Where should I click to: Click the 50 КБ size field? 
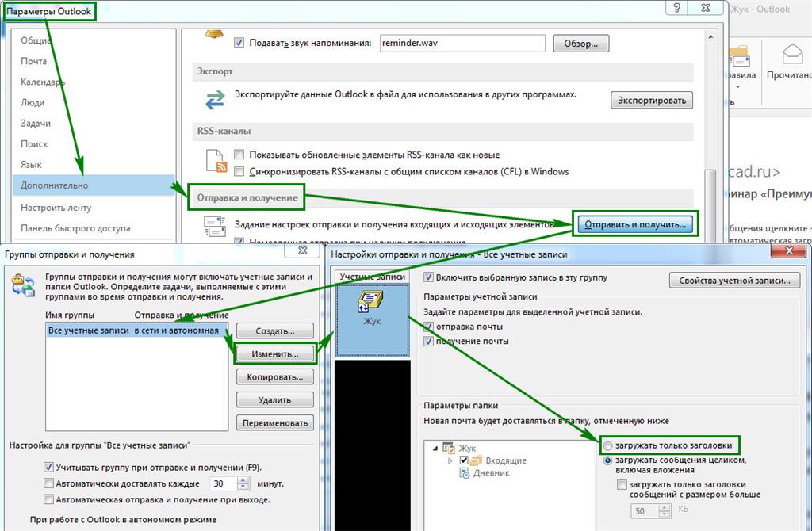tap(645, 511)
